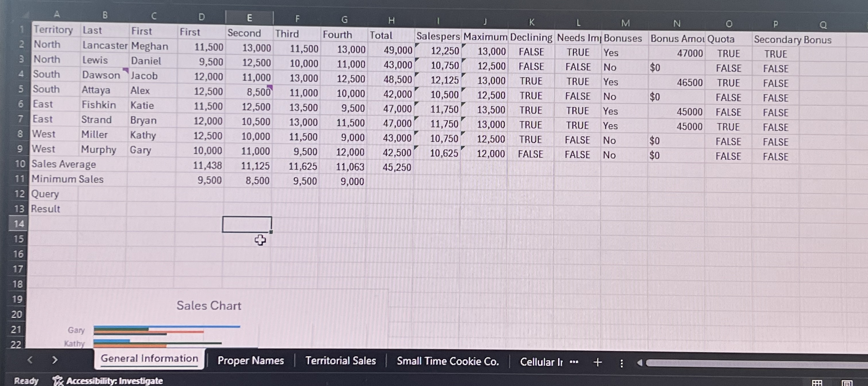Viewport: 868px width, 386px height.
Task: Click the Bonus Amount column header cell
Action: click(x=677, y=39)
